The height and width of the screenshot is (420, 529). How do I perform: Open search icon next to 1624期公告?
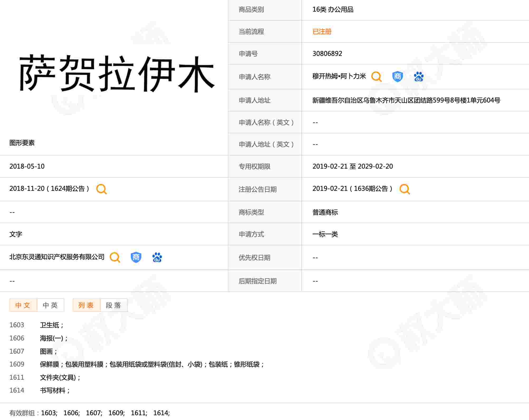pyautogui.click(x=102, y=189)
